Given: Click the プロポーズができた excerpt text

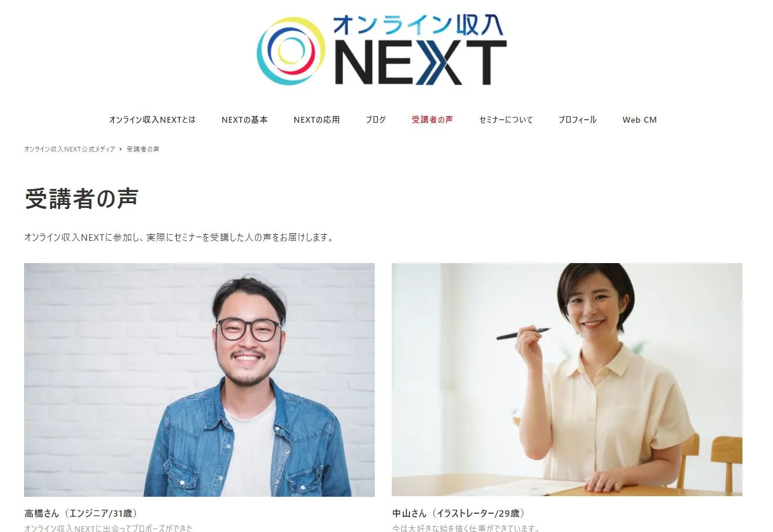Looking at the screenshot, I should click(158, 528).
